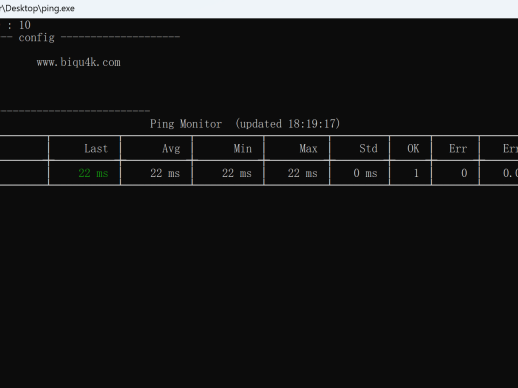This screenshot has width=518, height=388.
Task: Click the Ping Monitor heading text
Action: [x=186, y=124]
